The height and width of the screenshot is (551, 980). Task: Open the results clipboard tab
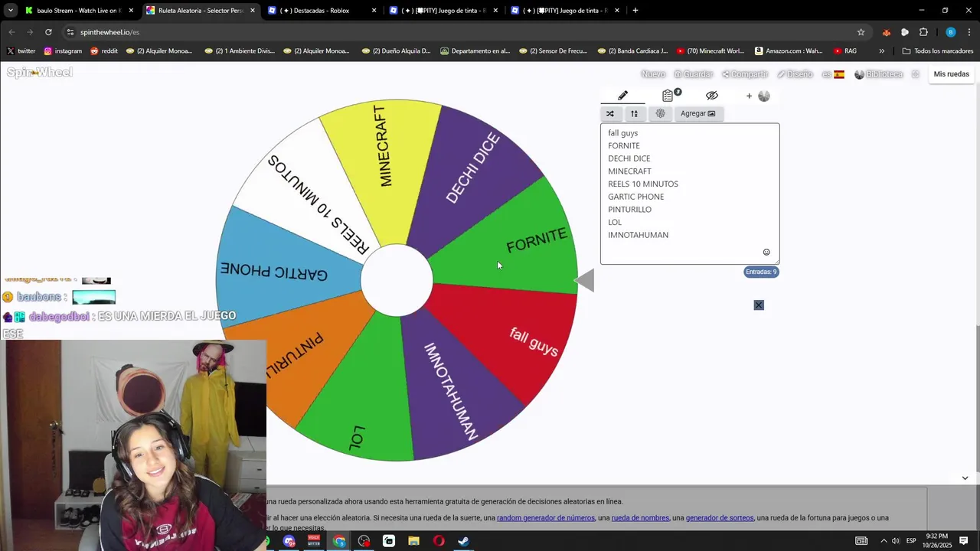coord(668,96)
